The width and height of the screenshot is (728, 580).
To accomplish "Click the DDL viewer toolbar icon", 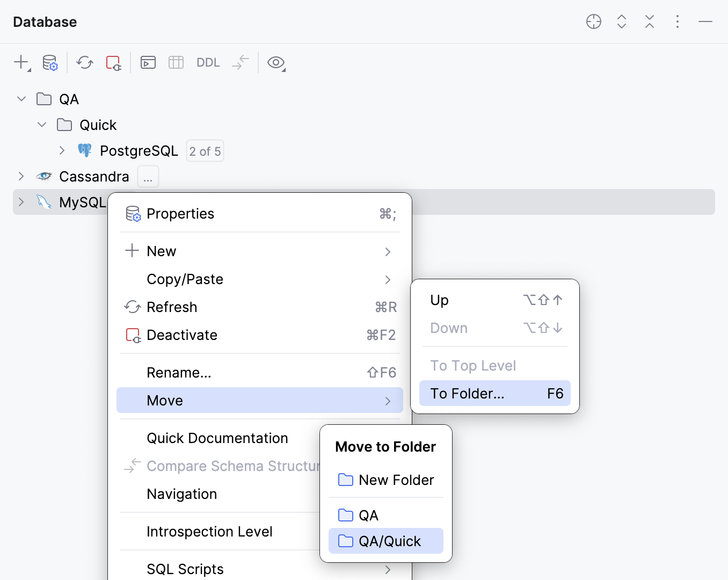I will (x=208, y=62).
